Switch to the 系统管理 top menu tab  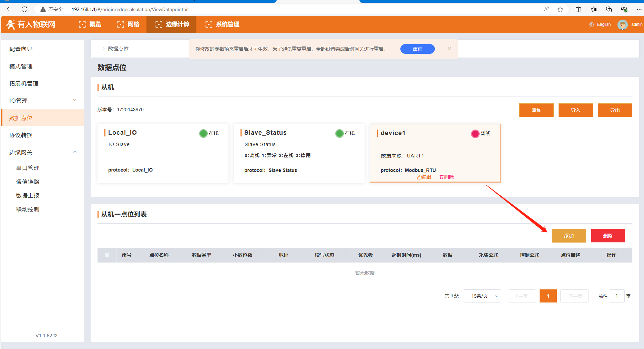tap(223, 24)
